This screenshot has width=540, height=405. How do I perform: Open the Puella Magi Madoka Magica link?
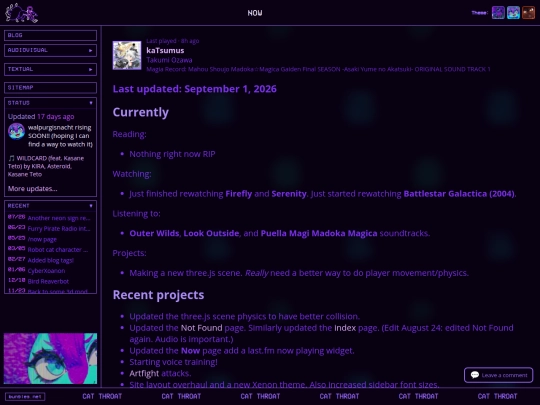coord(319,233)
